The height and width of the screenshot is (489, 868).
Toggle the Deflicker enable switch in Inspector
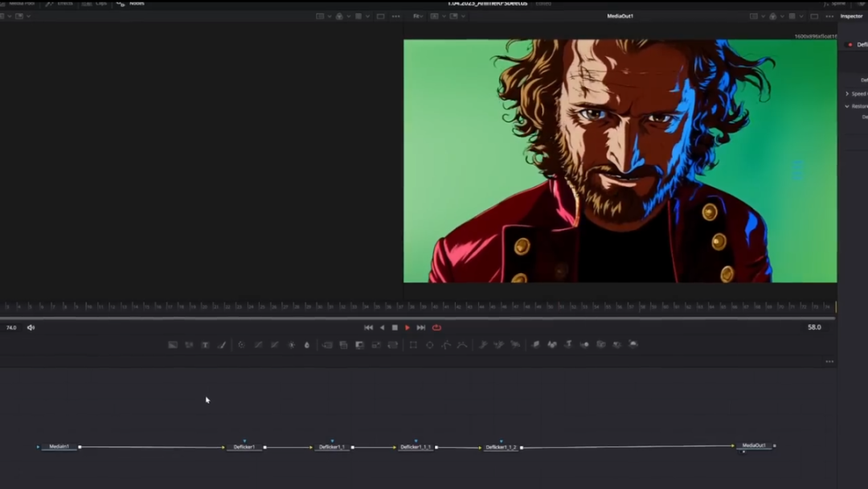850,44
